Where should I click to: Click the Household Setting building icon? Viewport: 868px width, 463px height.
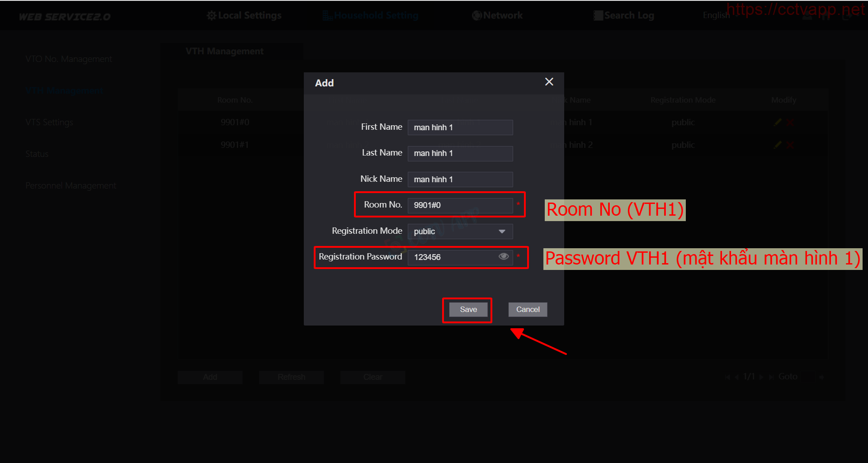coord(327,16)
